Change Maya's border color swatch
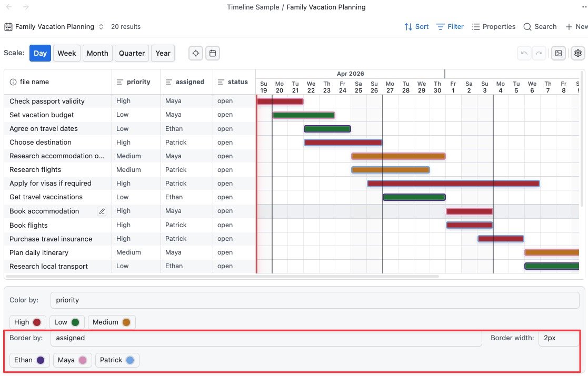588x376 pixels. point(83,360)
